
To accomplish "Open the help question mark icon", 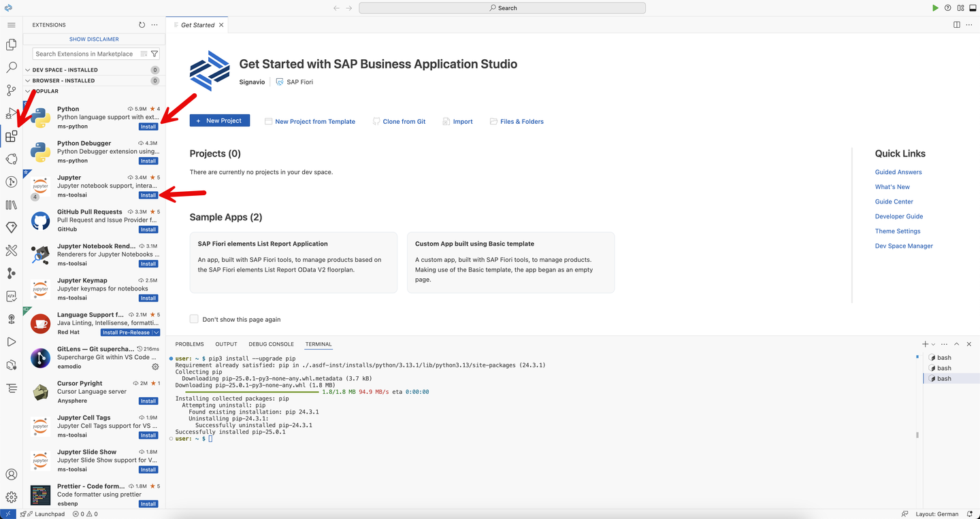I will point(947,8).
